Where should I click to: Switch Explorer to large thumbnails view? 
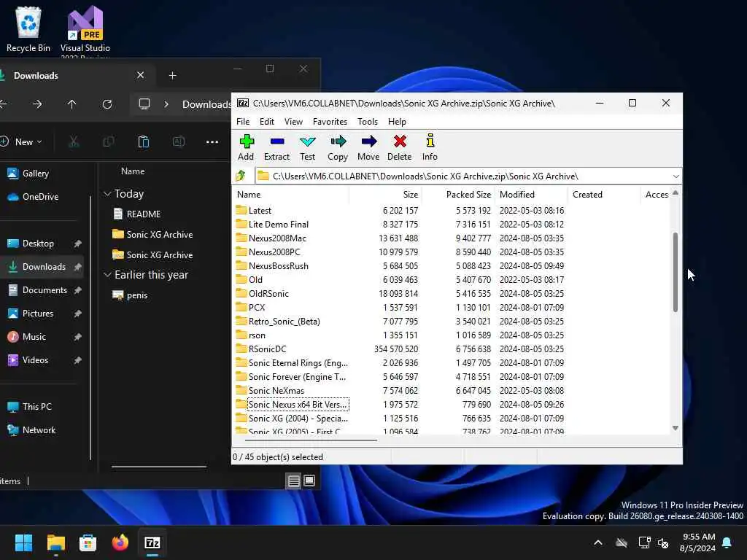[309, 481]
